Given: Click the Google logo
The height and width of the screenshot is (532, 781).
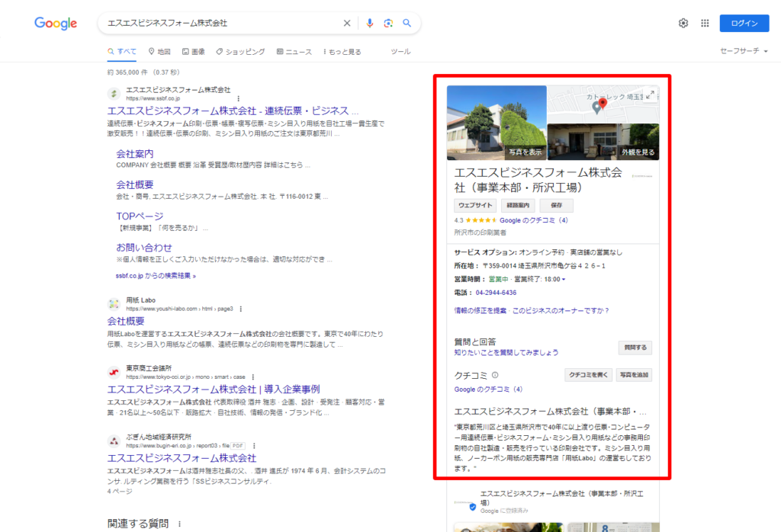Looking at the screenshot, I should (x=55, y=23).
